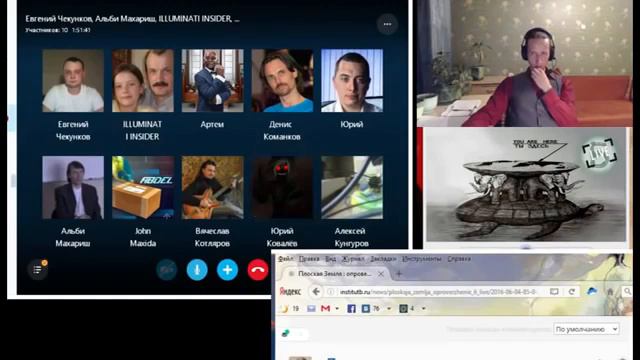Select Алексей Кунгуров participant avatar

point(352,187)
